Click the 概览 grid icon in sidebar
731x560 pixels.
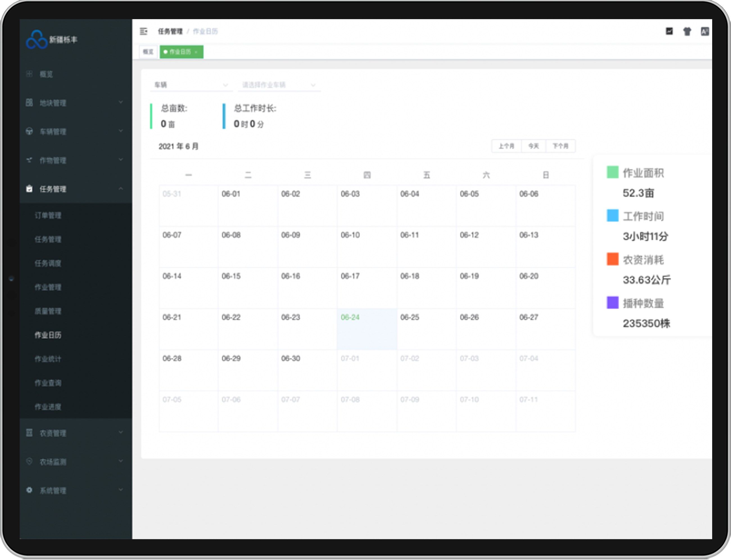(29, 74)
